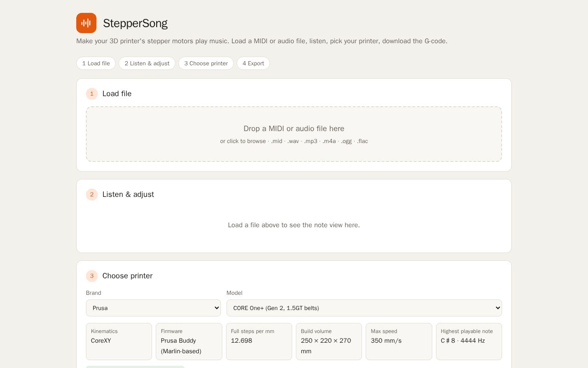Click the Kinematics CoreXY info card
The height and width of the screenshot is (368, 588).
pyautogui.click(x=119, y=341)
